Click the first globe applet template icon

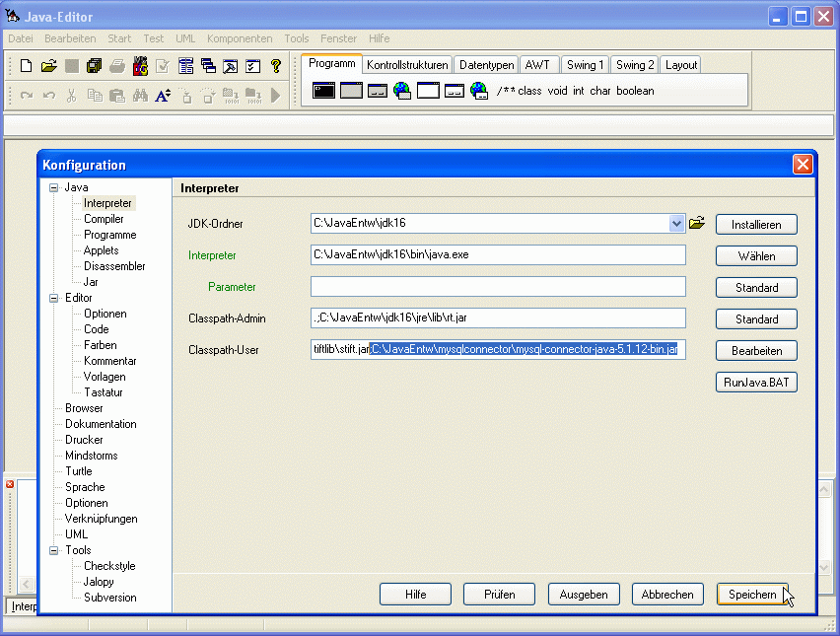pos(402,91)
